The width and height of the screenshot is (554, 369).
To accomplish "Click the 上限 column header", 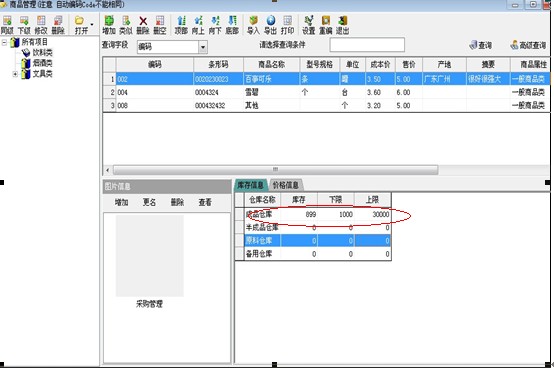I will (372, 200).
